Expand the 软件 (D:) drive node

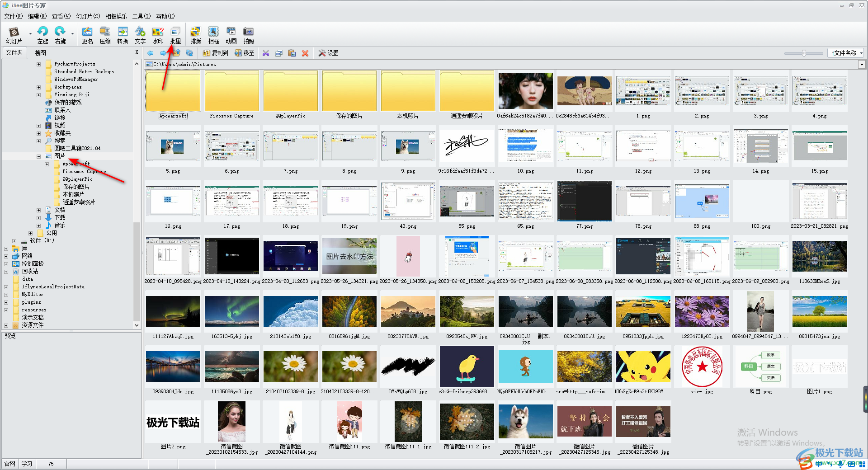tap(14, 241)
